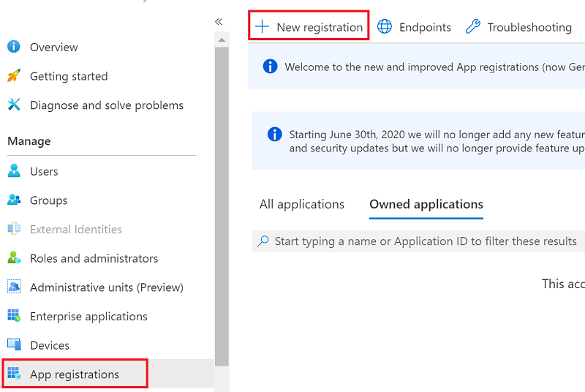The image size is (585, 392).
Task: Click the Roles and administrators icon
Action: click(14, 258)
